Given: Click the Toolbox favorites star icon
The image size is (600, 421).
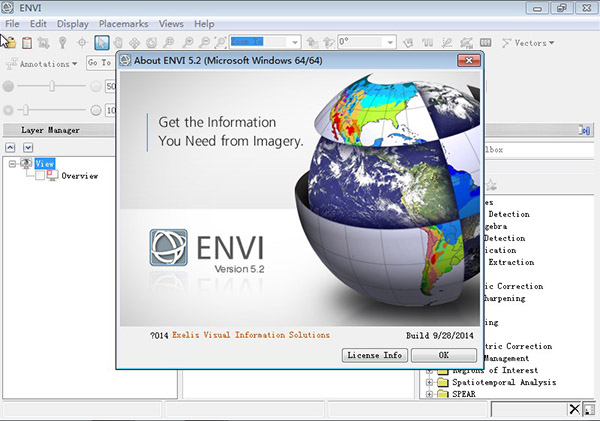Looking at the screenshot, I should [491, 186].
